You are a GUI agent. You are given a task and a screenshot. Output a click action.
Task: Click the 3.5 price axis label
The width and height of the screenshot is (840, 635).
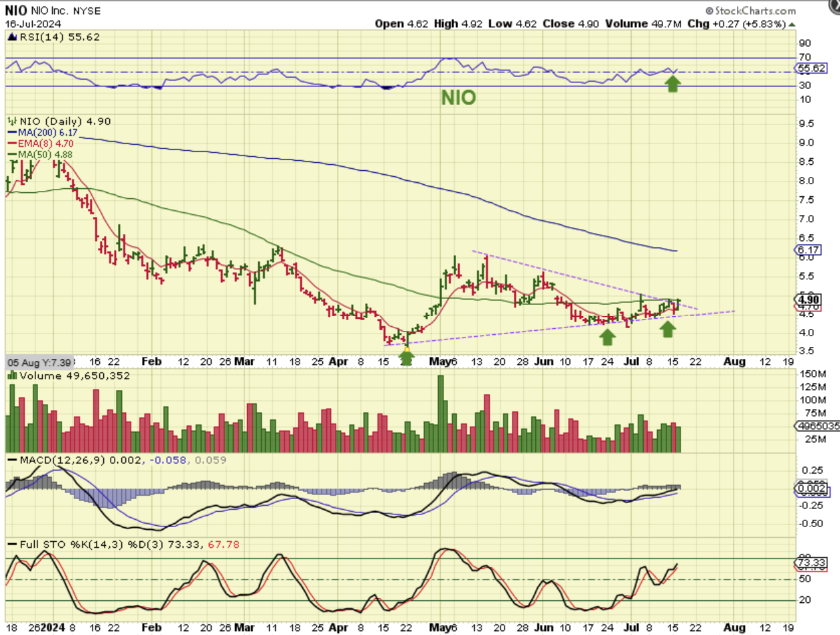coord(806,350)
